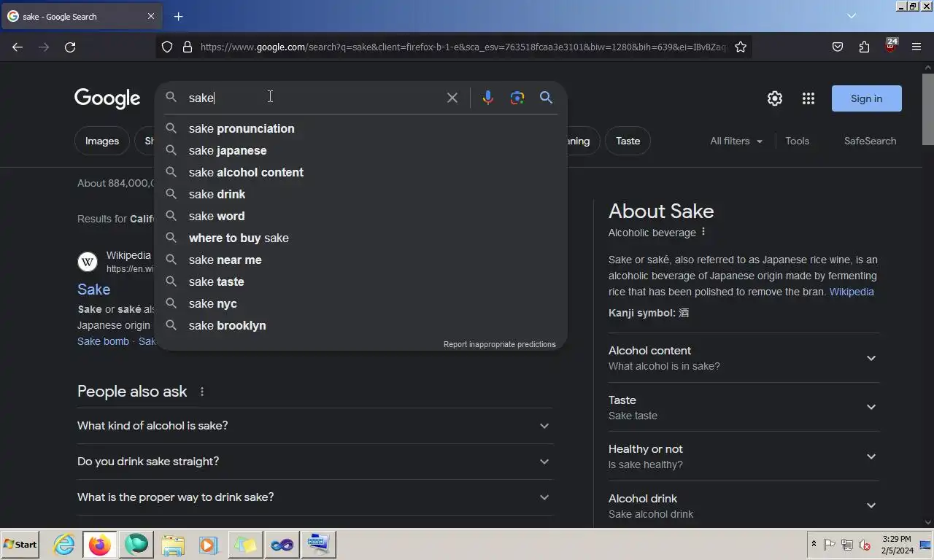This screenshot has width=934, height=560.
Task: Expand the Alcohol content section
Action: 744,358
